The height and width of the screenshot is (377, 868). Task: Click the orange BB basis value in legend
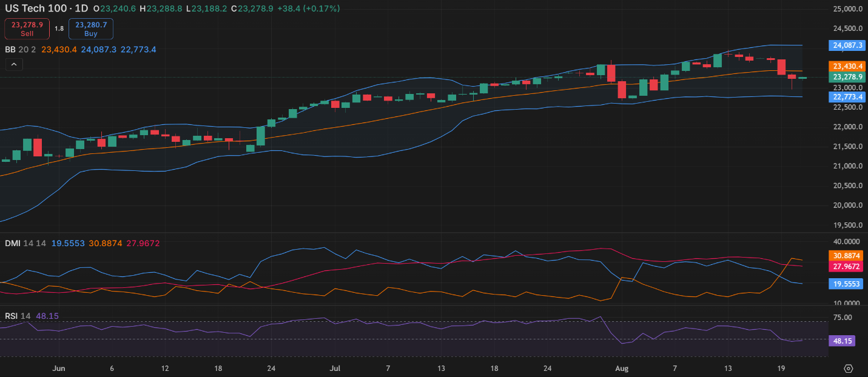[59, 50]
